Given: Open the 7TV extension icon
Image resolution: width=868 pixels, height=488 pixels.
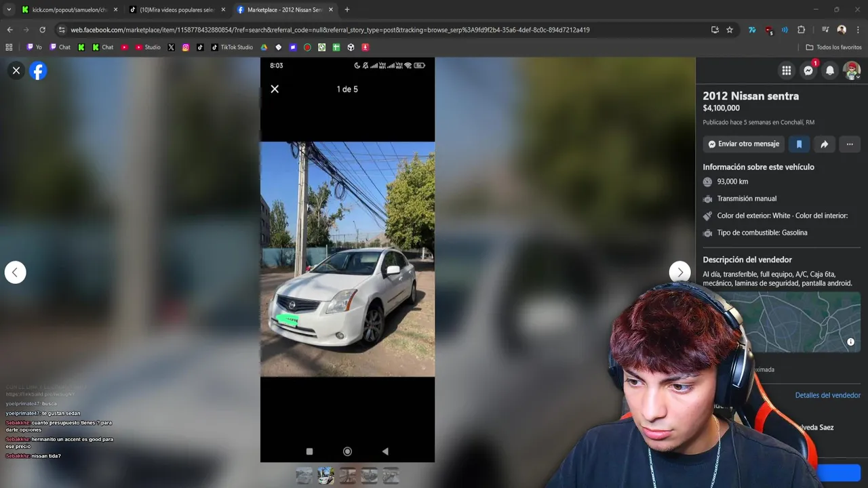Looking at the screenshot, I should point(752,30).
